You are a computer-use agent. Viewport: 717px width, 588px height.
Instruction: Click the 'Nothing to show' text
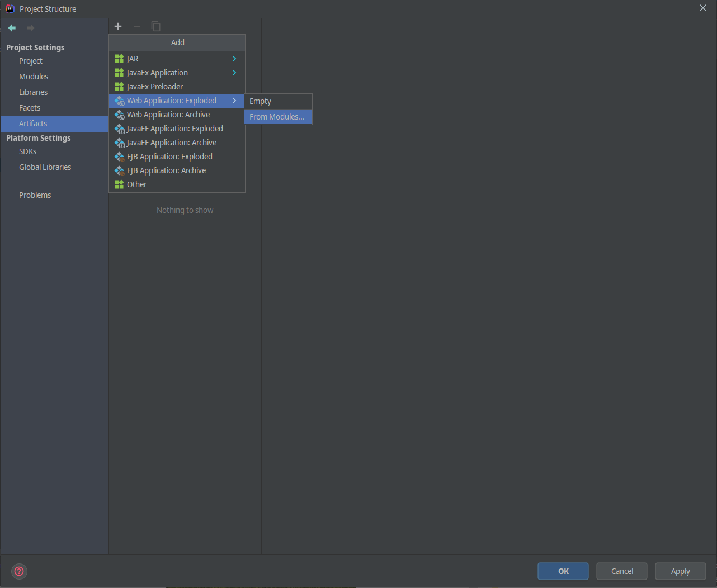point(185,210)
